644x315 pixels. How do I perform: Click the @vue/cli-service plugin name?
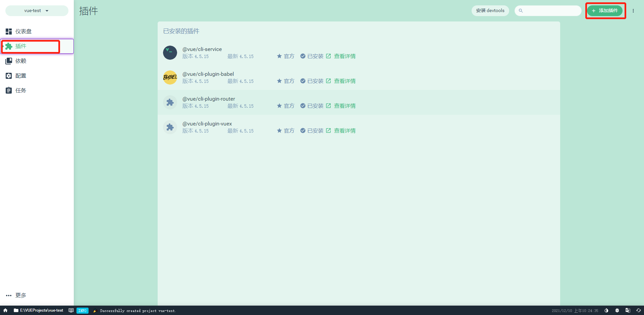click(202, 49)
